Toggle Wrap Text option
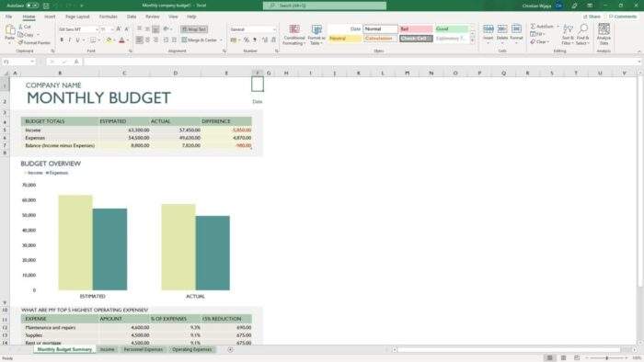Image resolution: width=644 pixels, height=362 pixels. (194, 29)
